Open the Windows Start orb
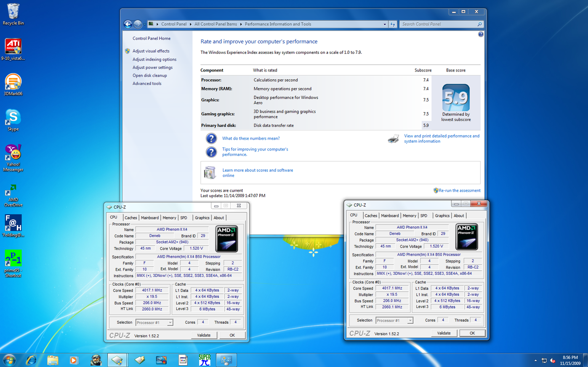The image size is (588, 367). 9,360
